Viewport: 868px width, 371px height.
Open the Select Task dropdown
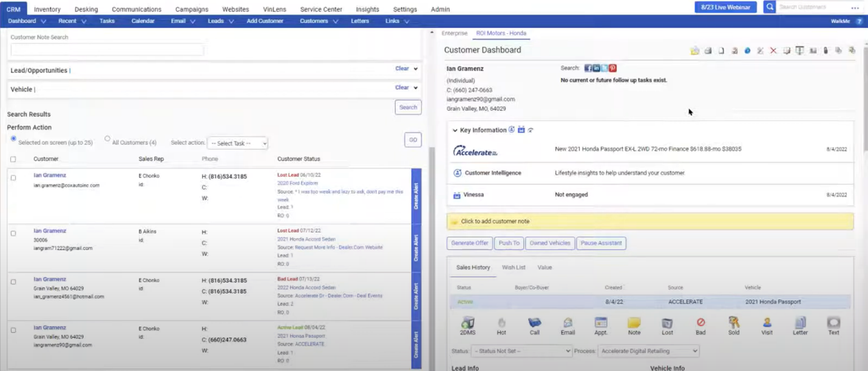coord(237,143)
